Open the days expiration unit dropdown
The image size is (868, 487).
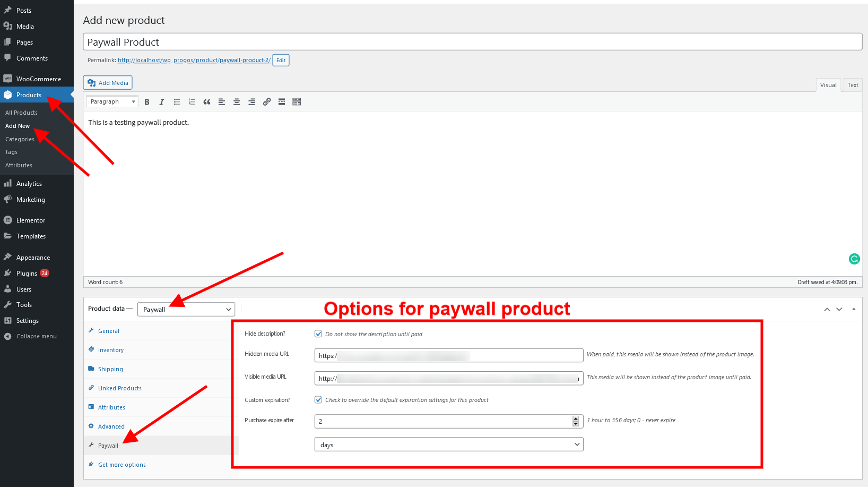pos(449,445)
